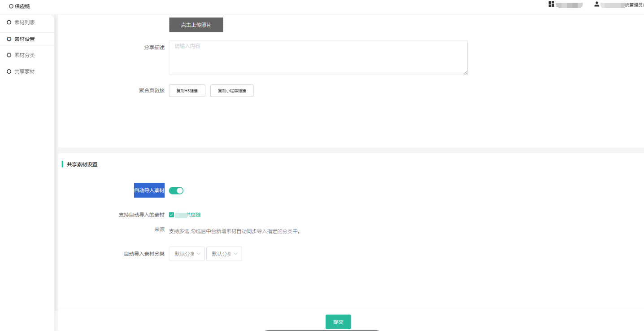Viewport: 644px width, 331px height.
Task: Focus the 分享描述 text area
Action: click(318, 57)
